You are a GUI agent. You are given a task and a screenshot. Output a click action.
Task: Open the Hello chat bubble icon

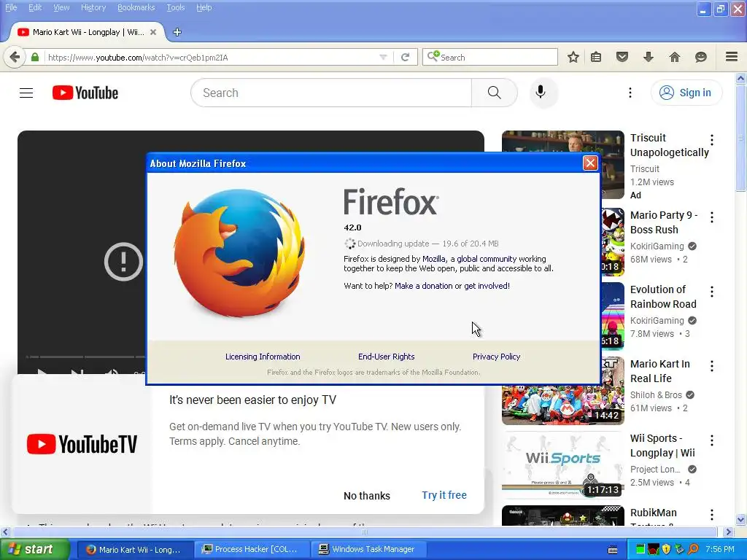[701, 57]
